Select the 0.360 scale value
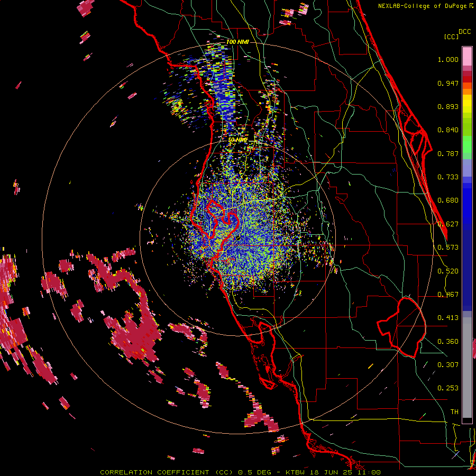 [x=448, y=342]
